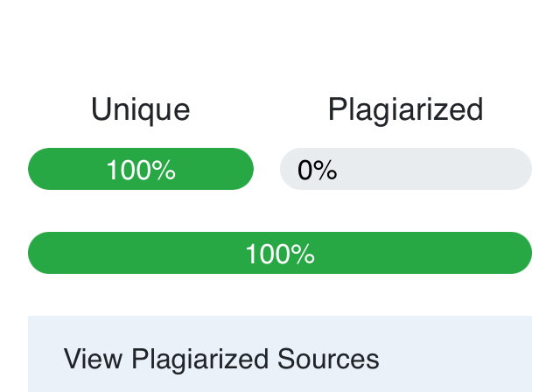Click the word Plagiarized in blue panel
Screen dimensions: 560x392
(200, 360)
